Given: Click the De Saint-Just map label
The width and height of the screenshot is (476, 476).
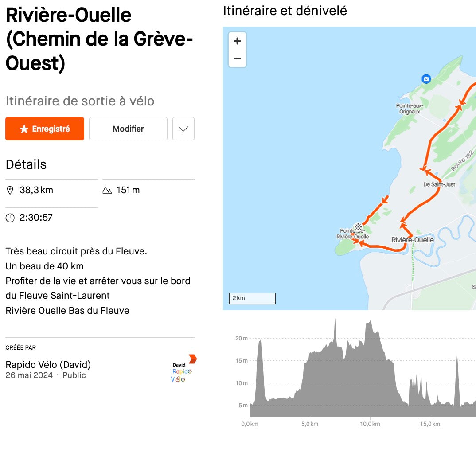Looking at the screenshot, I should pyautogui.click(x=439, y=184).
